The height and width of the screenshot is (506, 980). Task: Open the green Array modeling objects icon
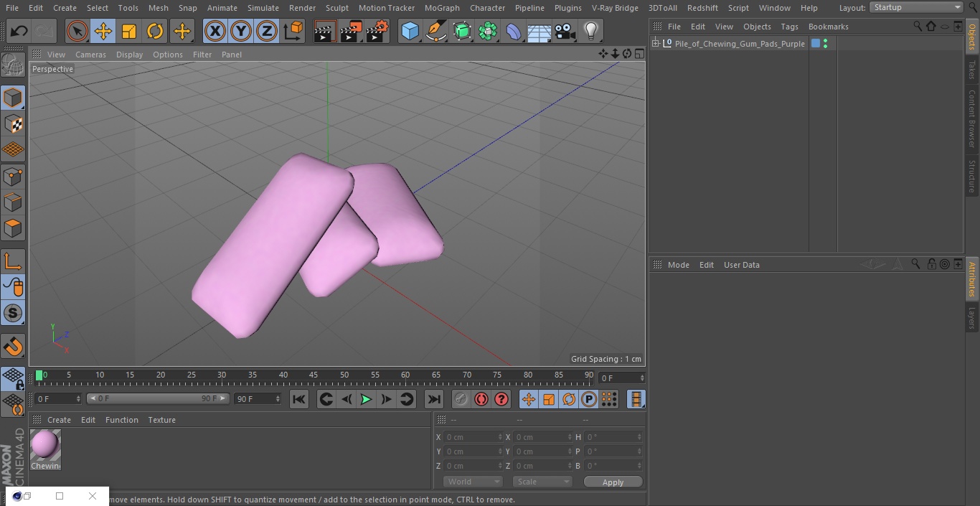click(488, 32)
